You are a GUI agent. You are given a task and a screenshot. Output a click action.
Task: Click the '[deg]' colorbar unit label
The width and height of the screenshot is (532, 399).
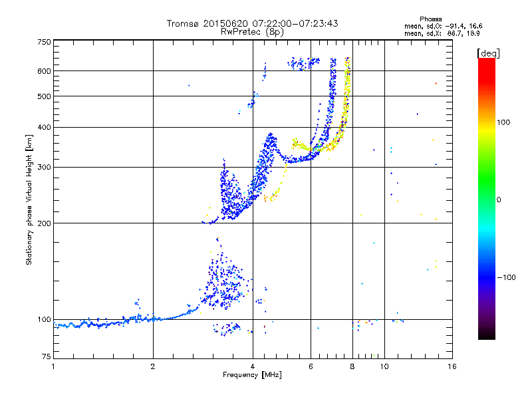point(488,53)
